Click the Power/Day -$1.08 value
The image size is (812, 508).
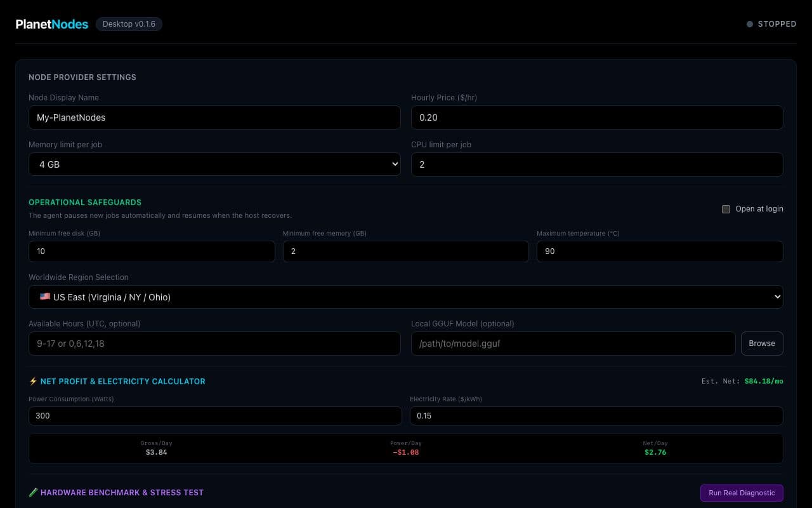tap(406, 452)
